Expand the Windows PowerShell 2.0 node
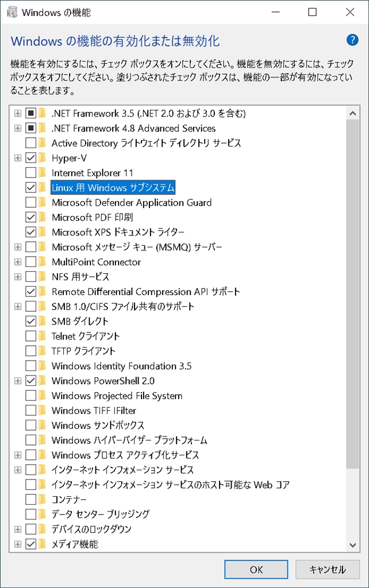Viewport: 369px width, 588px height. click(x=18, y=381)
